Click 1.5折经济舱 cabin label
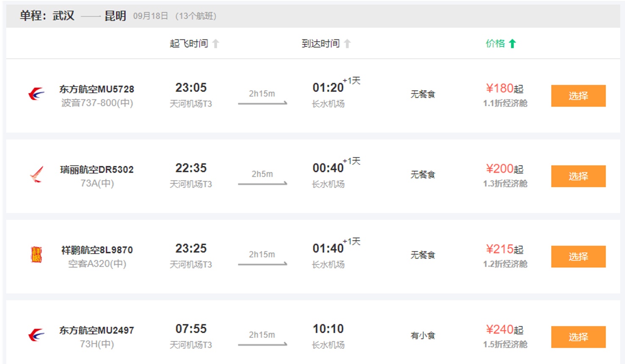This screenshot has height=364, width=625. coord(505,345)
